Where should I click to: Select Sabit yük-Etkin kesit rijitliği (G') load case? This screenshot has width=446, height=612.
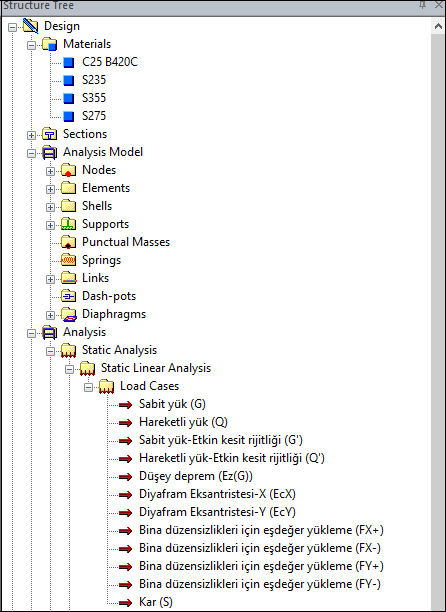(221, 440)
